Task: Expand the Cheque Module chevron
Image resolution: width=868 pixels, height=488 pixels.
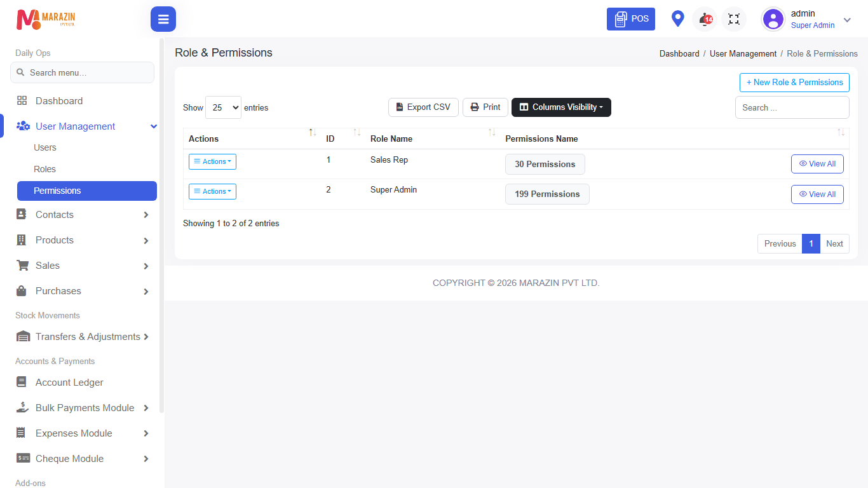Action: pos(146,459)
